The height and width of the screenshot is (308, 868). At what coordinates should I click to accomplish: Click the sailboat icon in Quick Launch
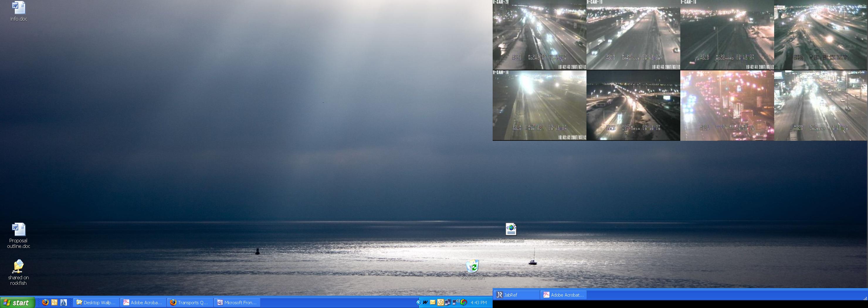point(63,302)
